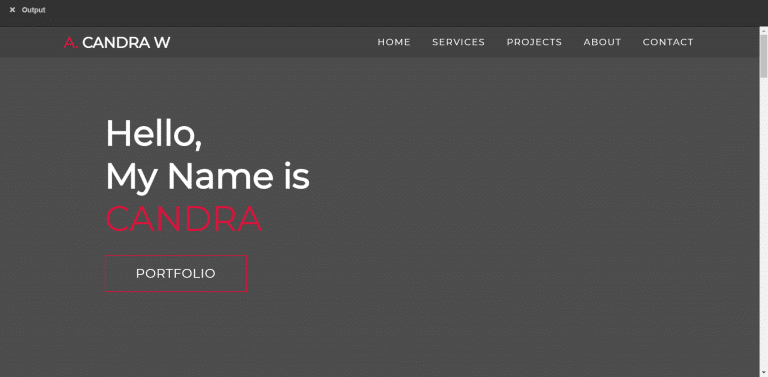Select the red CANDRA heading text

click(x=184, y=219)
